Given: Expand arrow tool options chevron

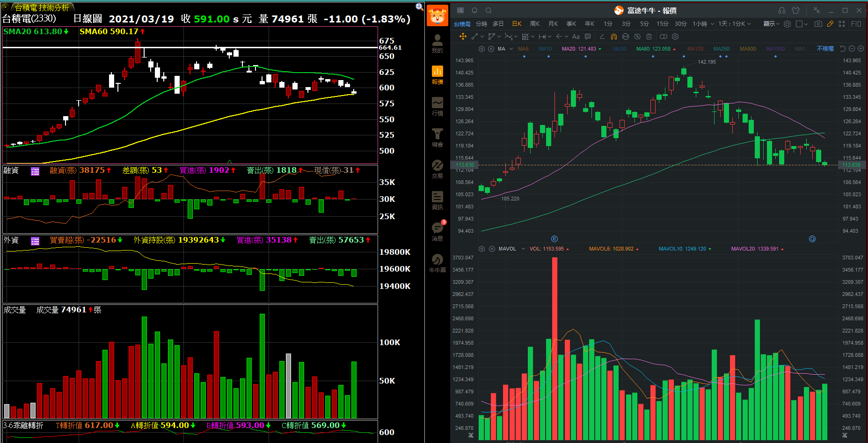Looking at the screenshot, I should click(566, 37).
